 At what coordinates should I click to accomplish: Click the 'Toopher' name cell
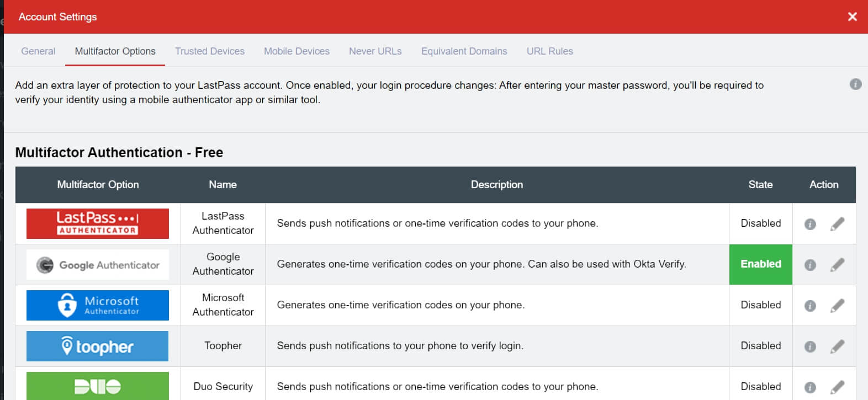(x=223, y=346)
